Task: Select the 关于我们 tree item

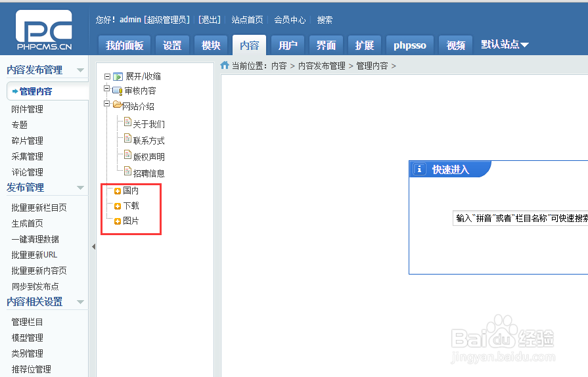Action: click(149, 124)
